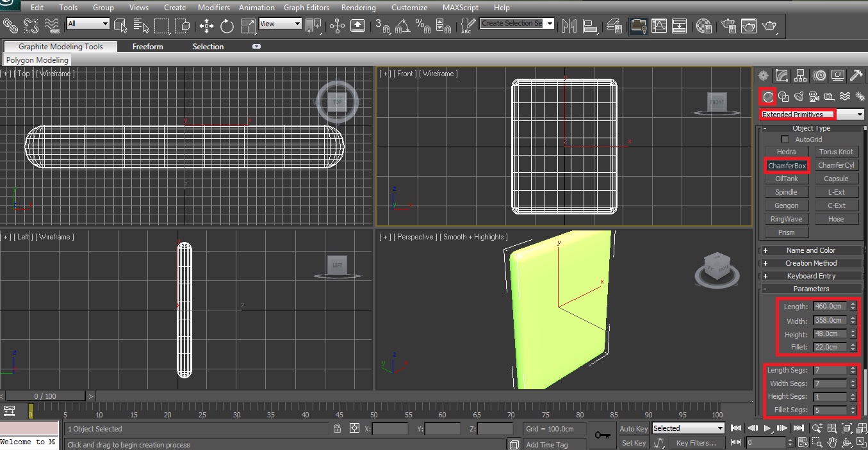The width and height of the screenshot is (868, 450).
Task: Toggle the selection lock icon
Action: coord(338,428)
